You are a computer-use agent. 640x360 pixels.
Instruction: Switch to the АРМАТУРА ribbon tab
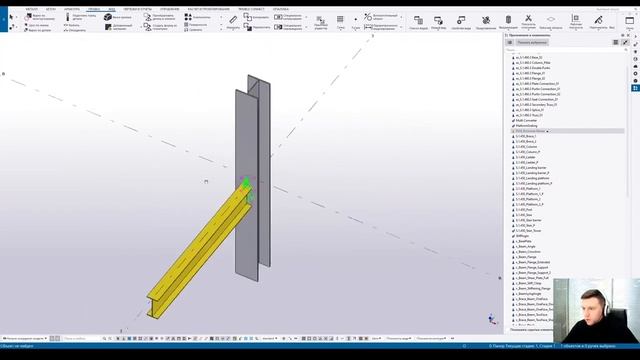[x=72, y=9]
